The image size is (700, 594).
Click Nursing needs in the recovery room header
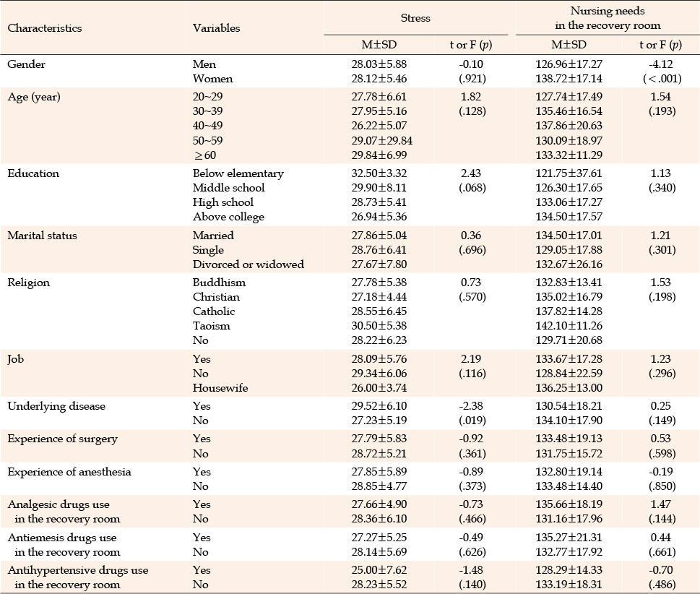click(608, 18)
